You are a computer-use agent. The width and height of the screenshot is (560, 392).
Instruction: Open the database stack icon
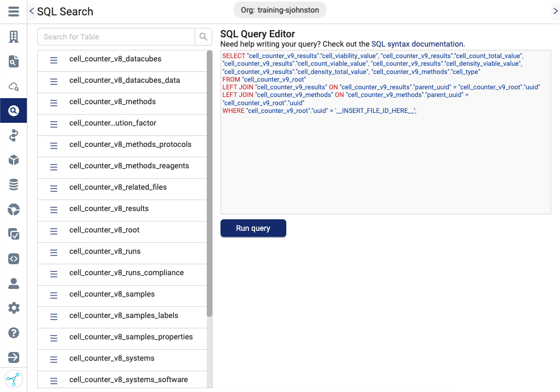(x=14, y=185)
